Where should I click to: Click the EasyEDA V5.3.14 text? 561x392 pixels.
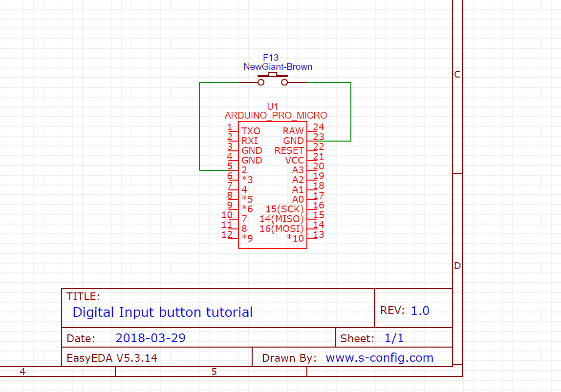(x=112, y=358)
